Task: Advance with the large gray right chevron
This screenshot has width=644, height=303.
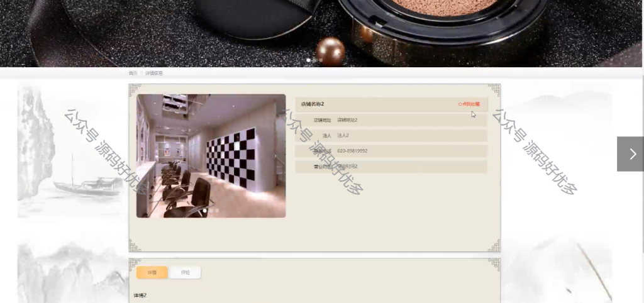Action: click(630, 154)
